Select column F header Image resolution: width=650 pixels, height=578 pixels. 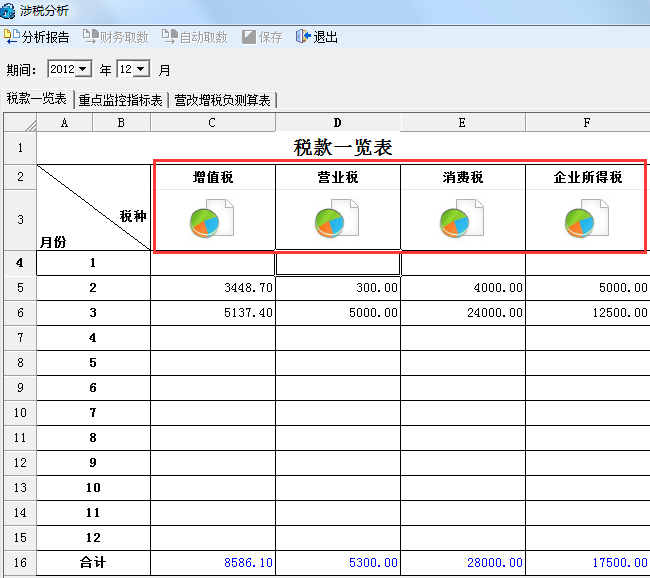(x=587, y=123)
